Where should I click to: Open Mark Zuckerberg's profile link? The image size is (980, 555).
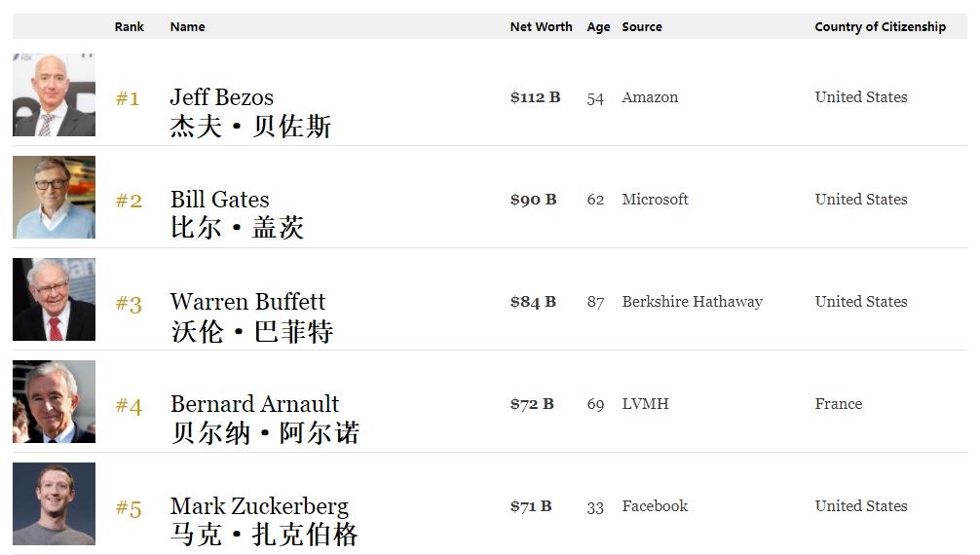coord(259,506)
